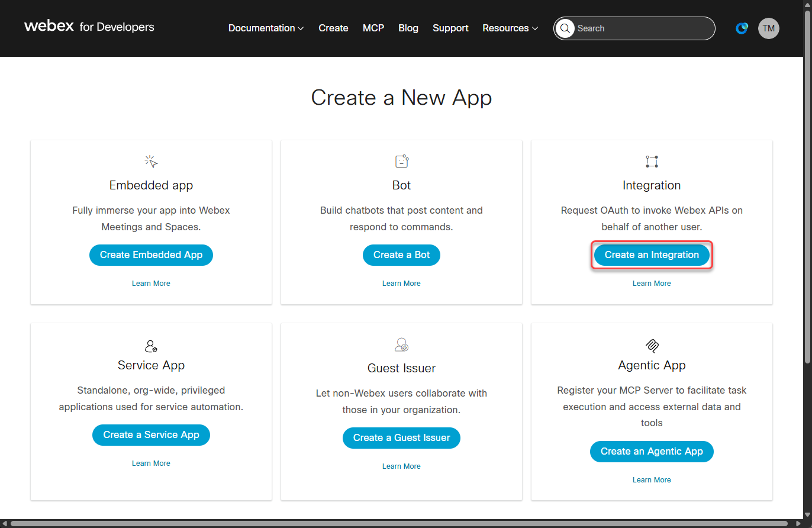Click the Integration nodes icon
The width and height of the screenshot is (812, 528).
pos(652,161)
